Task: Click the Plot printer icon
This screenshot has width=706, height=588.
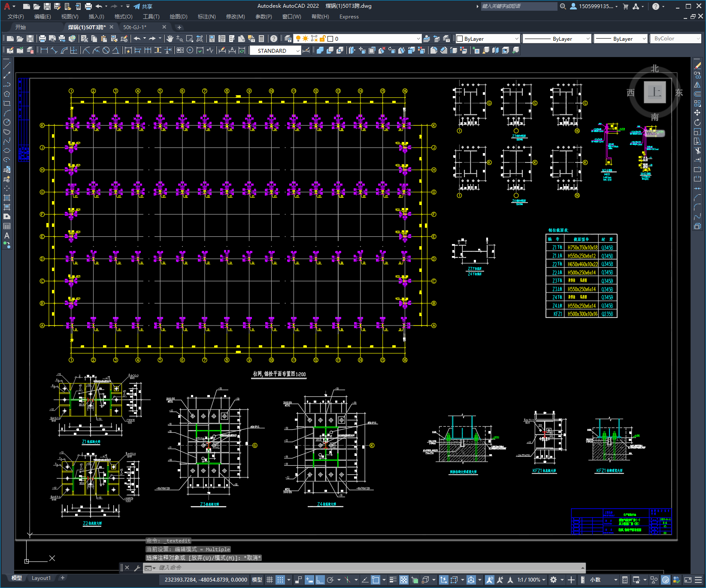Action: coord(42,39)
